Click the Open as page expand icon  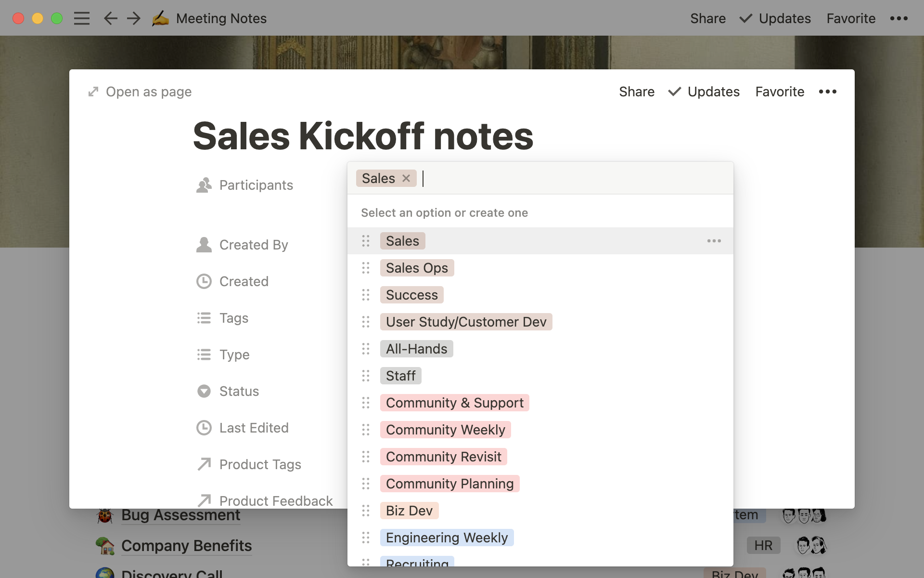pyautogui.click(x=94, y=92)
